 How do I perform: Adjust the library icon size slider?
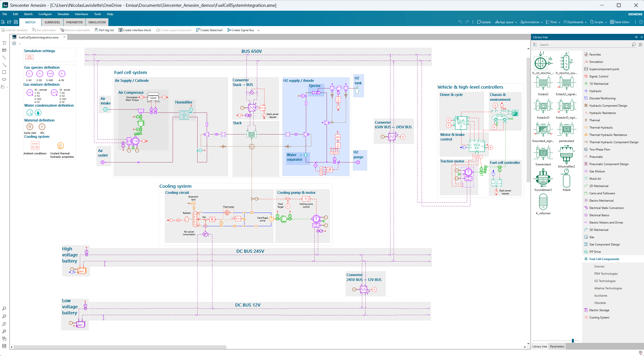coord(573,340)
